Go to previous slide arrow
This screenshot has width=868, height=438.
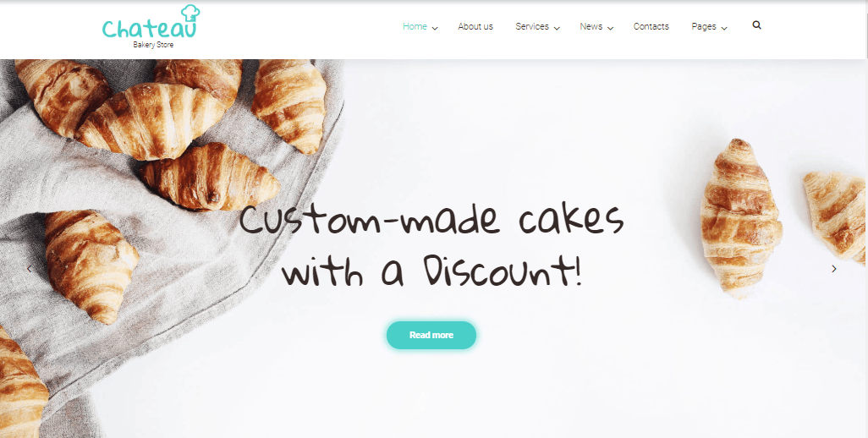[30, 269]
